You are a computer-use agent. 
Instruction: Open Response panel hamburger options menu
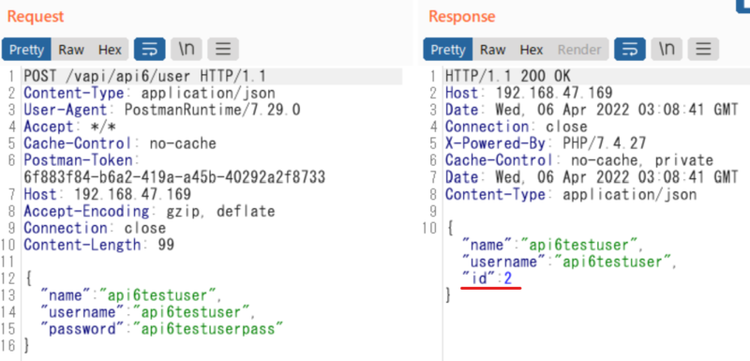click(x=703, y=49)
